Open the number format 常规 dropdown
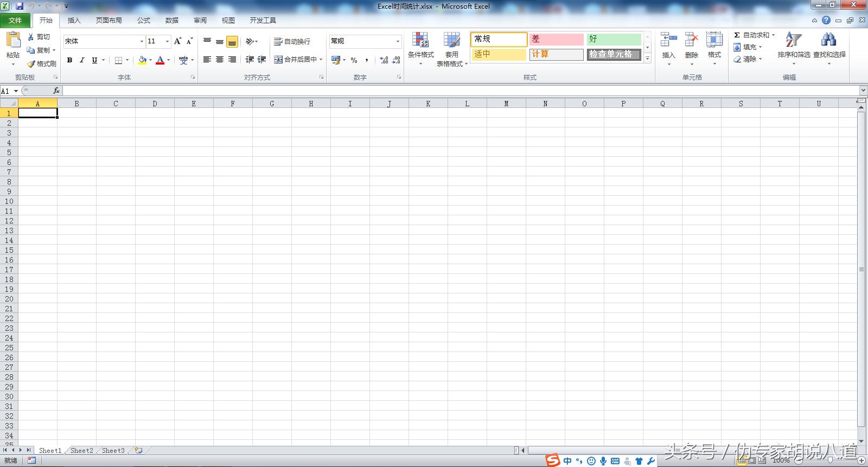This screenshot has height=467, width=868. pyautogui.click(x=397, y=41)
